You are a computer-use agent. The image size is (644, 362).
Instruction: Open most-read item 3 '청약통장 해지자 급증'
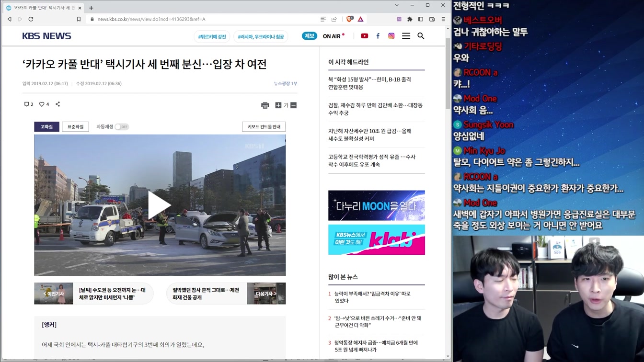(x=376, y=346)
